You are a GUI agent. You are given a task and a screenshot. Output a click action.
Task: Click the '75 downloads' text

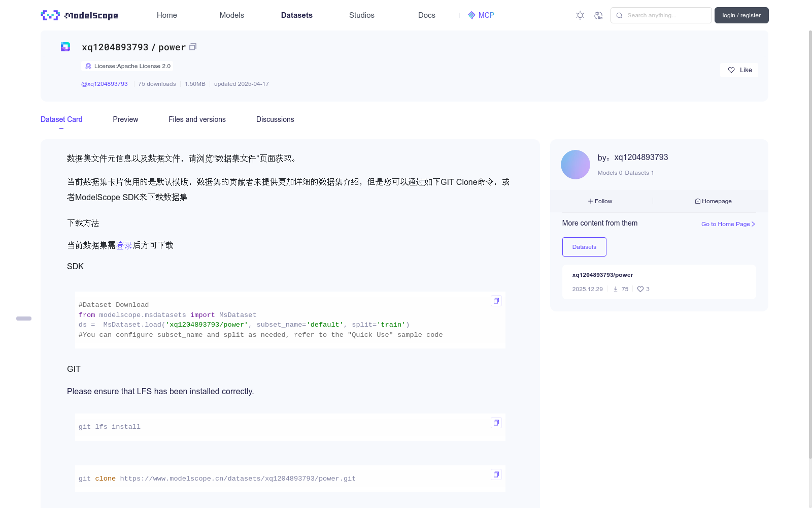click(157, 84)
